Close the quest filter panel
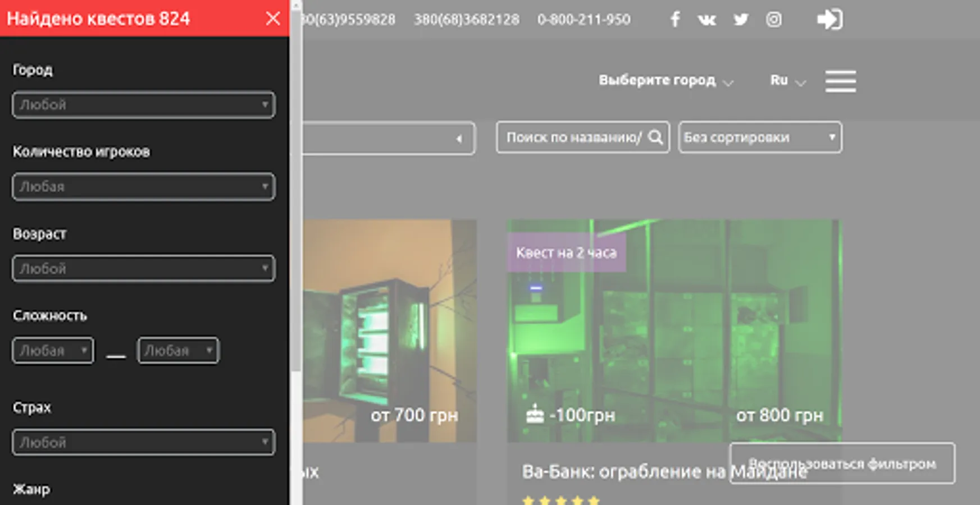Screen dimensions: 980x505 pyautogui.click(x=273, y=19)
